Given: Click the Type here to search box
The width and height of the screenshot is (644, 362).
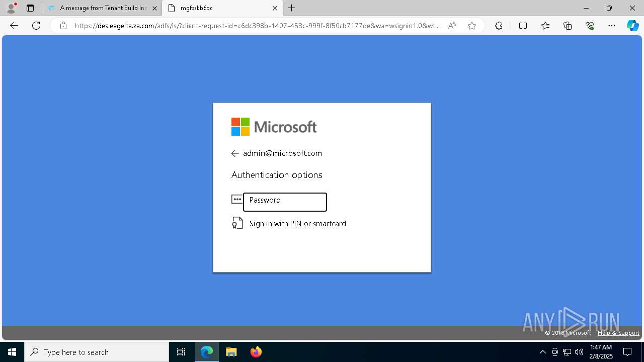Looking at the screenshot, I should (97, 352).
